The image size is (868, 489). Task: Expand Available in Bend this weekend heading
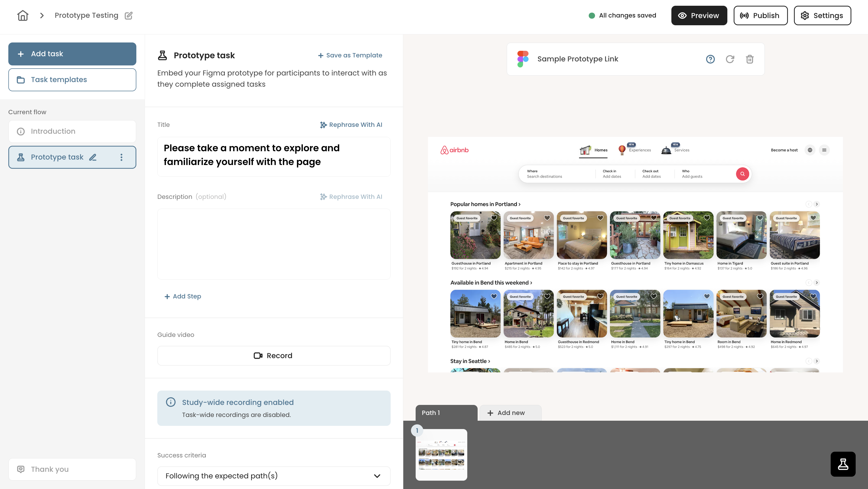coord(491,283)
